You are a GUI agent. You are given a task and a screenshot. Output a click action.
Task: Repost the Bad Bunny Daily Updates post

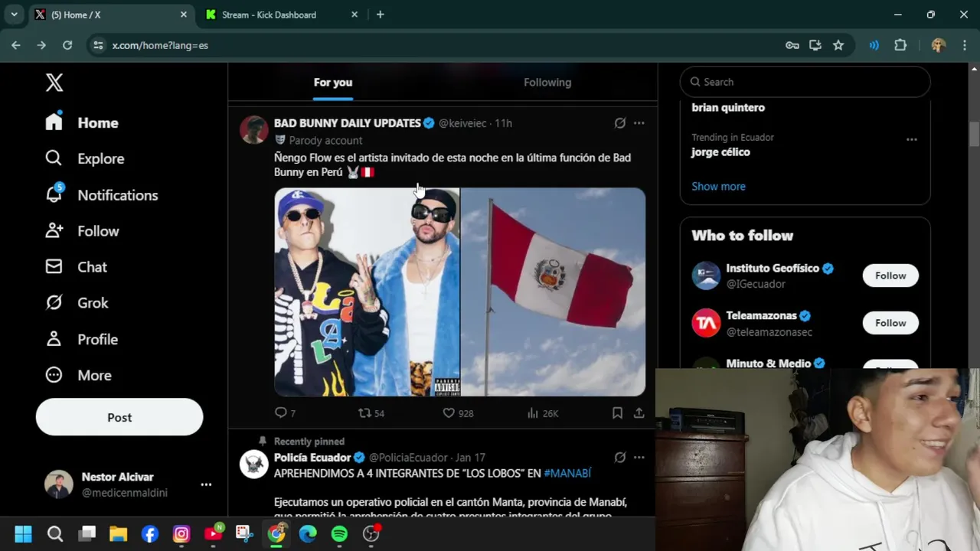point(371,413)
